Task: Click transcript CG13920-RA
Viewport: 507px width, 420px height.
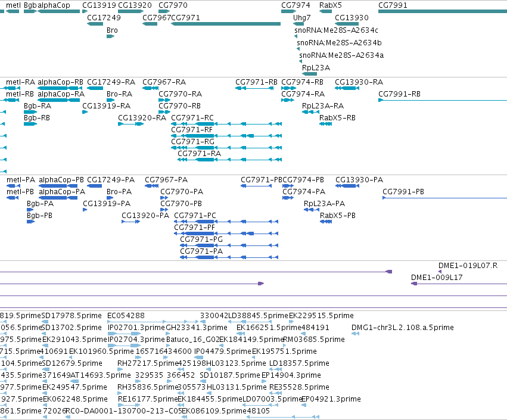Action: (142, 118)
